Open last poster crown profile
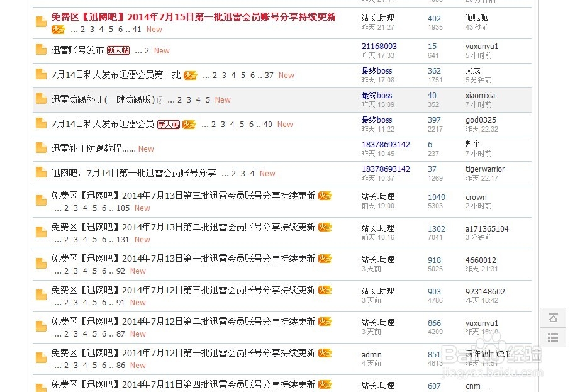Image resolution: width=575 pixels, height=392 pixels. pyautogui.click(x=476, y=198)
